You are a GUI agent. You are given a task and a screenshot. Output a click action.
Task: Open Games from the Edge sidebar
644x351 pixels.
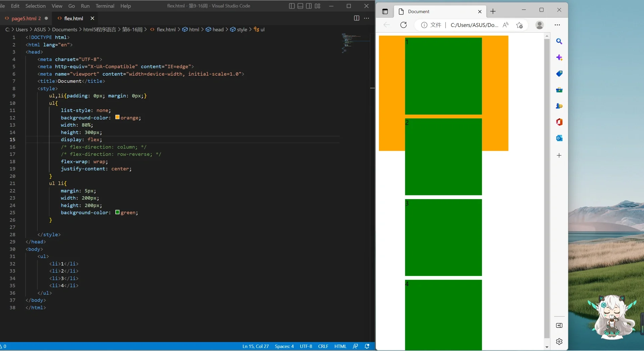[x=559, y=106]
